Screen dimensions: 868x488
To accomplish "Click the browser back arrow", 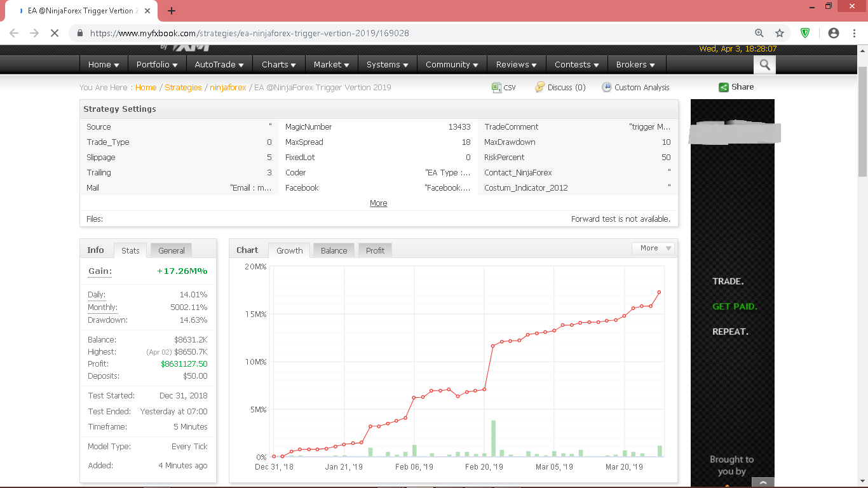I will pos(14,33).
